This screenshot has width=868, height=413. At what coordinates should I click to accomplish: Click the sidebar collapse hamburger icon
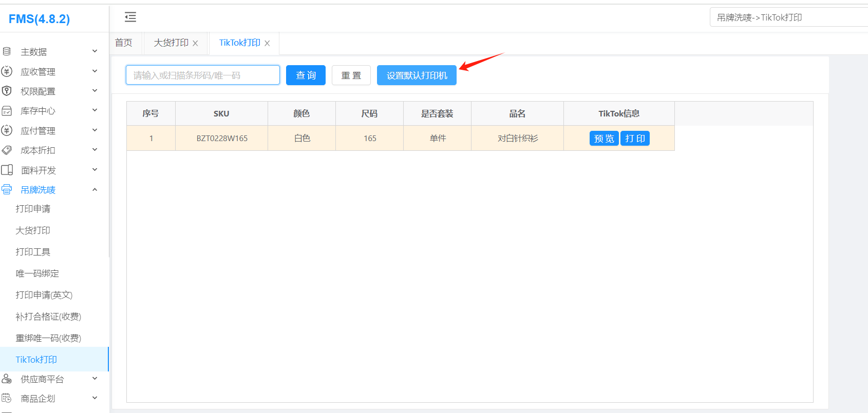tap(130, 17)
